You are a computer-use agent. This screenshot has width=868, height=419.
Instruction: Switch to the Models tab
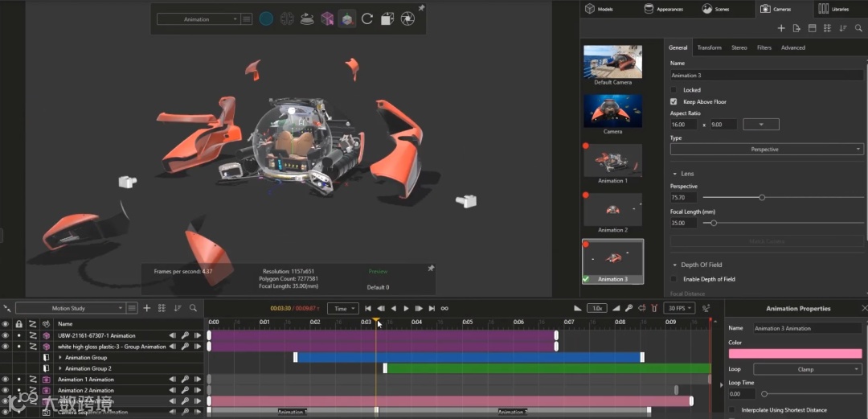coord(600,9)
